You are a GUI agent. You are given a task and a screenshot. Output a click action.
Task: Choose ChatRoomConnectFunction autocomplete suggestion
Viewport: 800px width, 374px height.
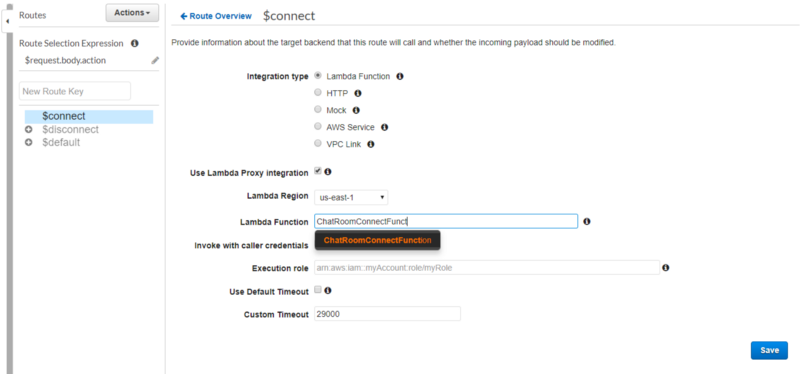click(x=378, y=240)
